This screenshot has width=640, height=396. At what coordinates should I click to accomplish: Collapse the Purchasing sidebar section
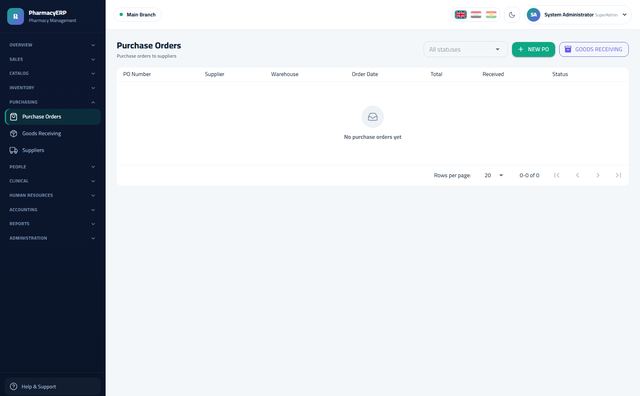pyautogui.click(x=53, y=102)
